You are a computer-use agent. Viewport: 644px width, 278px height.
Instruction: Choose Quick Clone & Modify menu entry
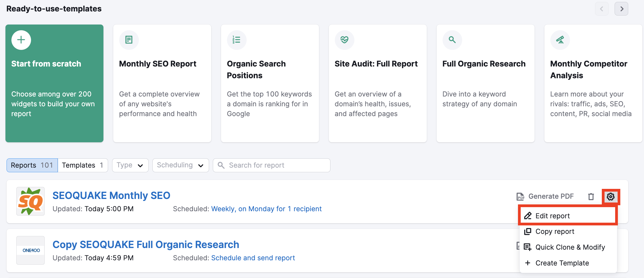pos(568,247)
